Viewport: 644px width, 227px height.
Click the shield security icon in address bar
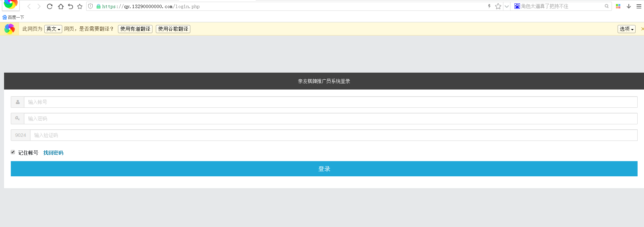pos(91,6)
